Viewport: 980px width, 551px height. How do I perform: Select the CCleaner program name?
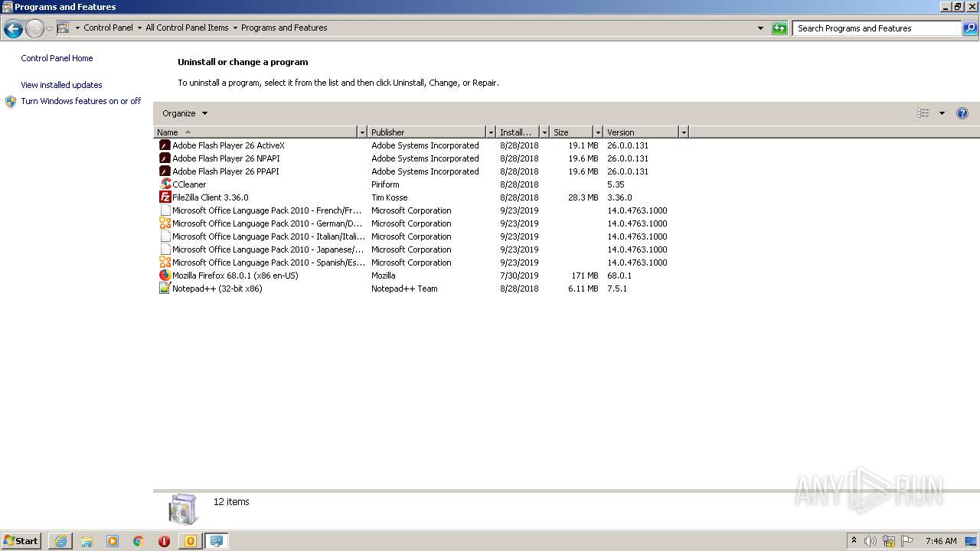[189, 184]
